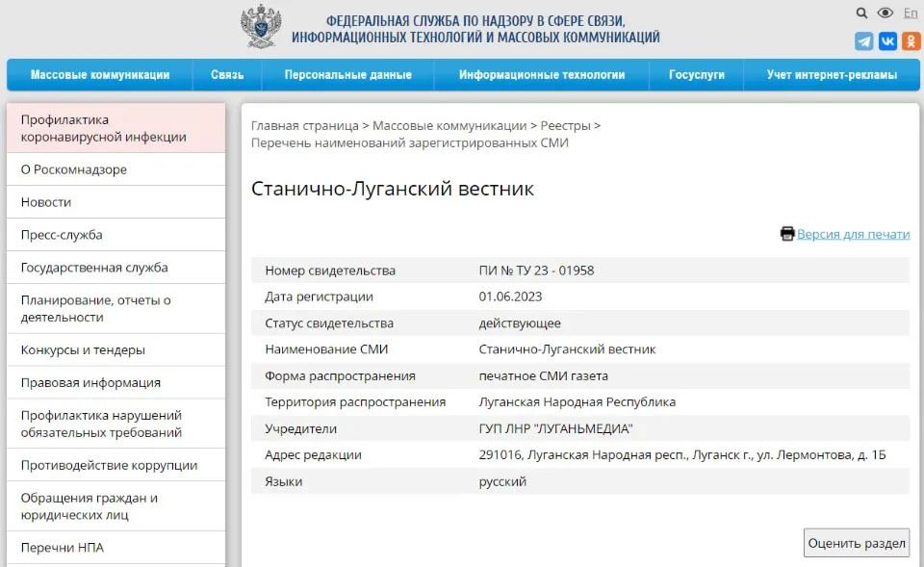
Task: Open the VK social network icon
Action: pyautogui.click(x=887, y=41)
